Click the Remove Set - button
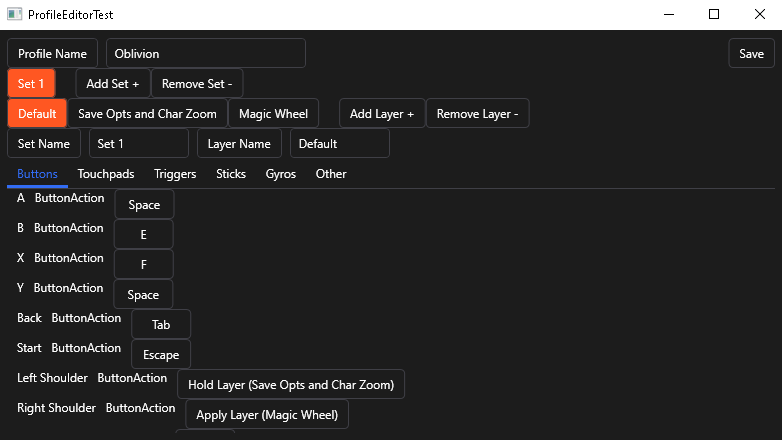 (197, 84)
